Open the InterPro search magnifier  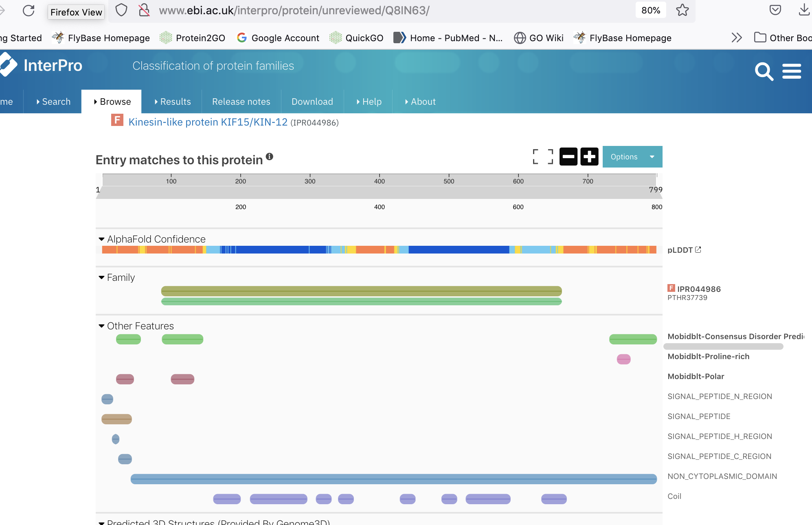click(764, 72)
